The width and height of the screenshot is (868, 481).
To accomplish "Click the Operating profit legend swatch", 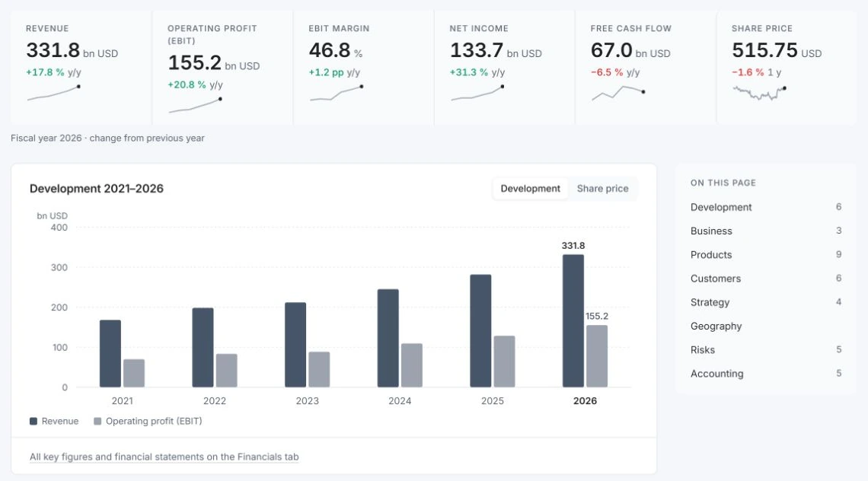I will [97, 421].
